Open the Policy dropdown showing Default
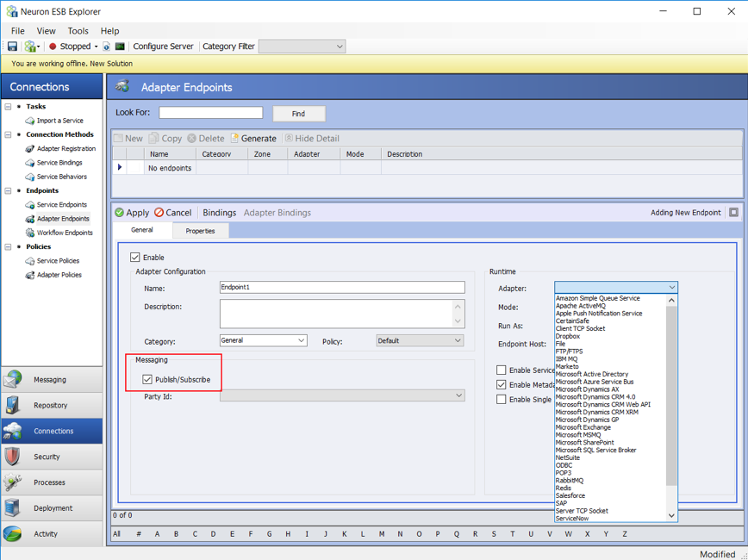This screenshot has height=560, width=748. click(x=420, y=340)
